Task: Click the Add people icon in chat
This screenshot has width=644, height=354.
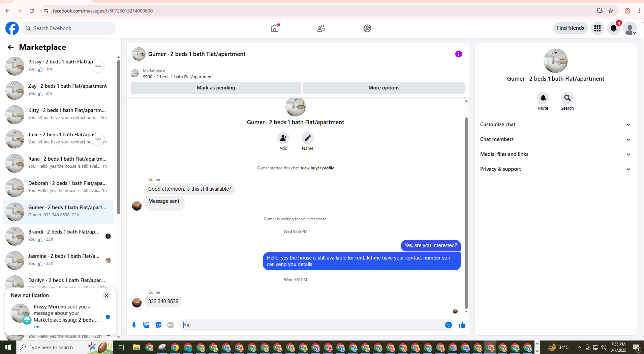Action: tap(283, 138)
